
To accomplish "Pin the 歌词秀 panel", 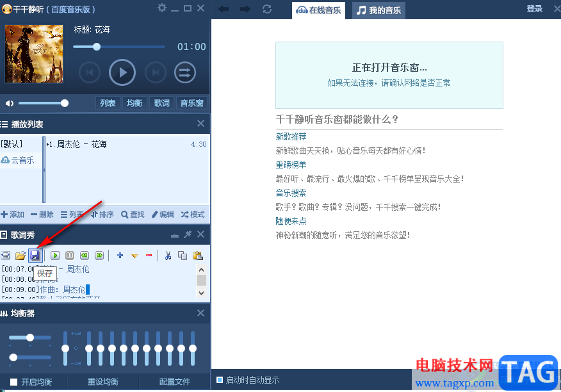I will point(188,234).
